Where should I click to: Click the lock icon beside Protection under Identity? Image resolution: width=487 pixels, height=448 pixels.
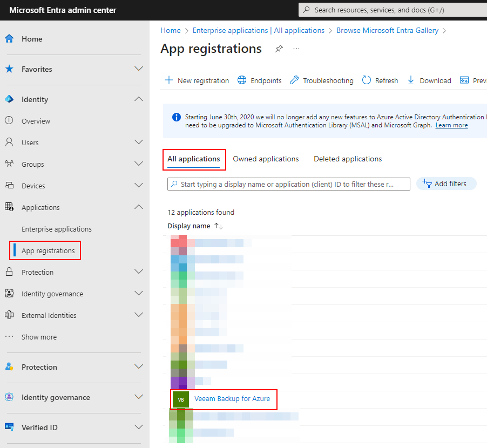coord(9,271)
